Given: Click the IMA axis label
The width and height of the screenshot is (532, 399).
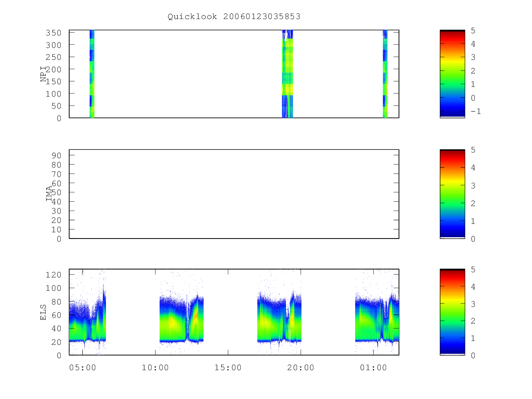Looking at the screenshot, I should [x=49, y=194].
